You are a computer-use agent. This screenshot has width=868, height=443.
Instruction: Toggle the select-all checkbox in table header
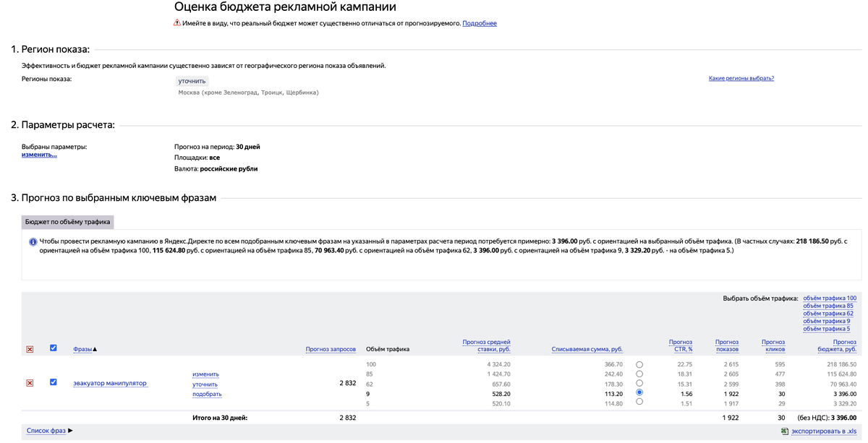tap(53, 348)
